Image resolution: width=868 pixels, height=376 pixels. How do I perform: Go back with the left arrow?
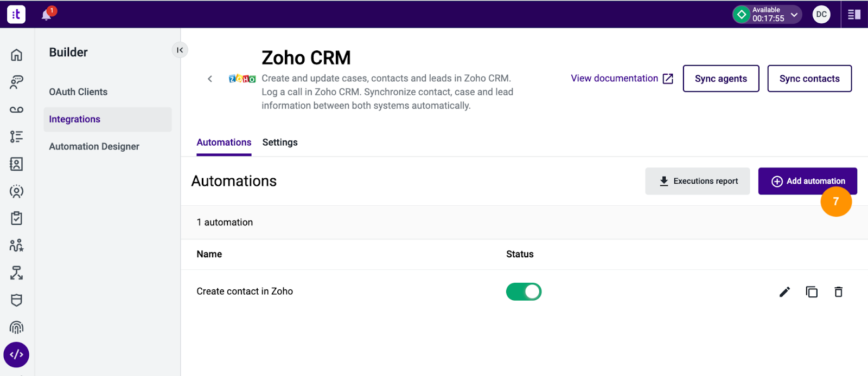[x=210, y=79]
